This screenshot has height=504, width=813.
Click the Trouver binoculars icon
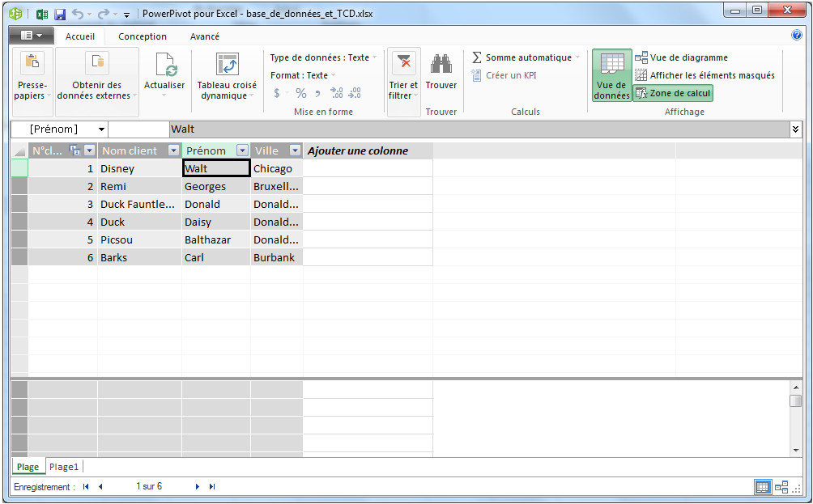pos(441,64)
